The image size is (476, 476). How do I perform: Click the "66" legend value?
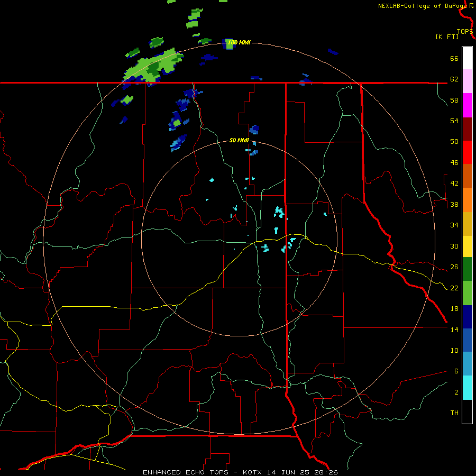[x=454, y=58]
